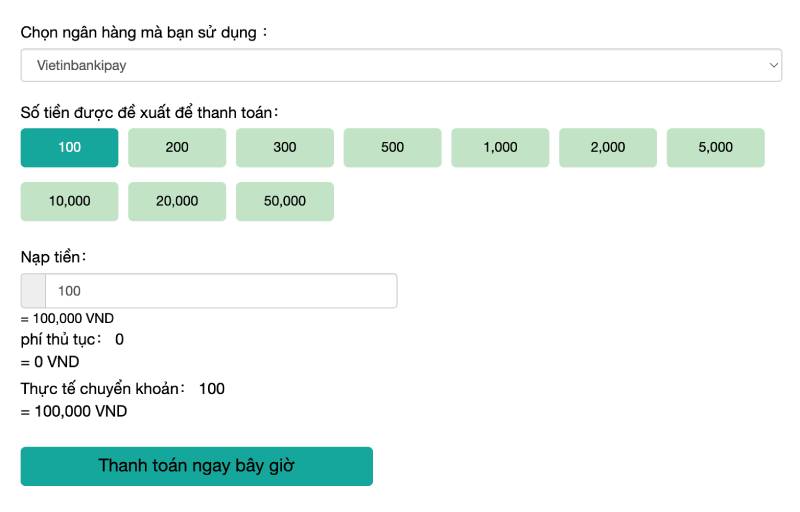Pick the 50,000 suggested amount

tap(285, 201)
